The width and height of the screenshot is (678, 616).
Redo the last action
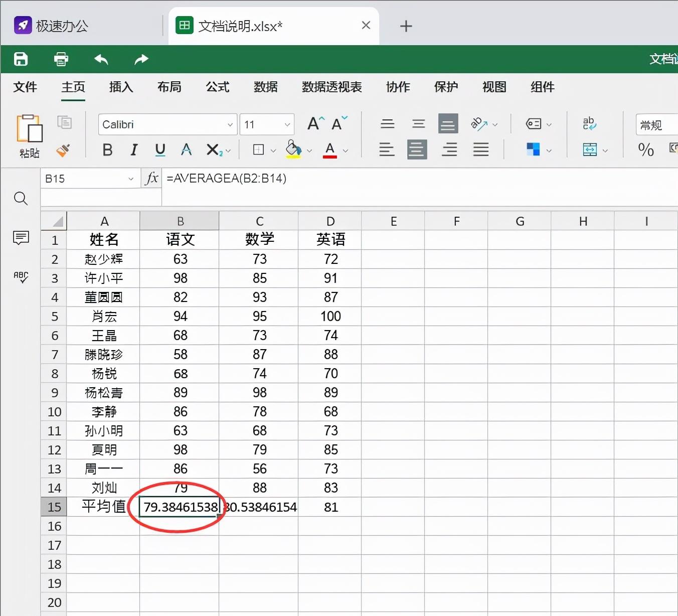click(x=141, y=59)
